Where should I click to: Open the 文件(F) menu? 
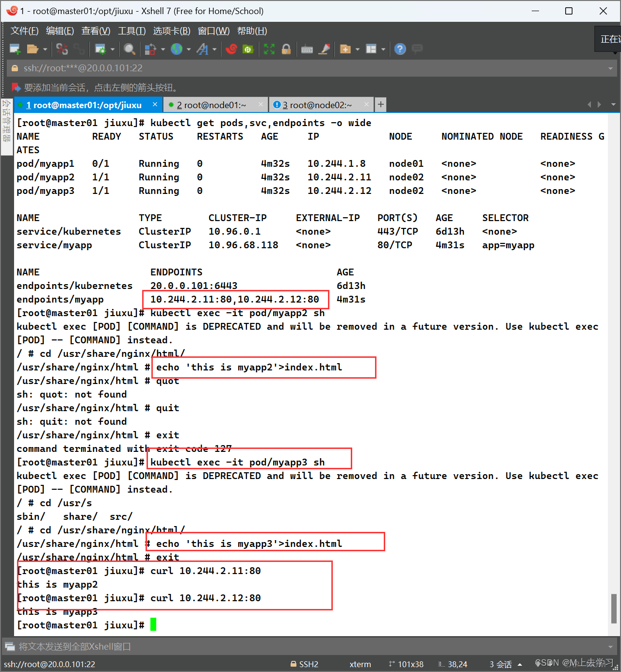[x=25, y=31]
